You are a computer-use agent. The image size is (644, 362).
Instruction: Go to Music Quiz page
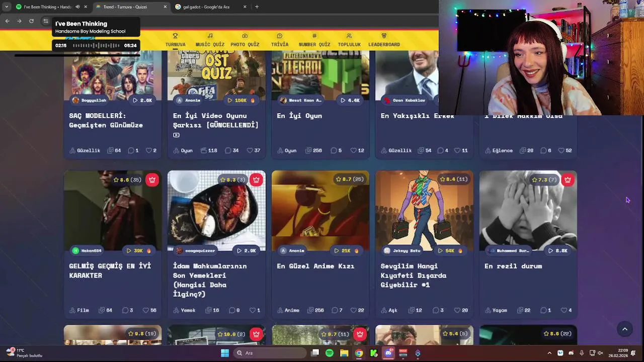click(x=210, y=40)
